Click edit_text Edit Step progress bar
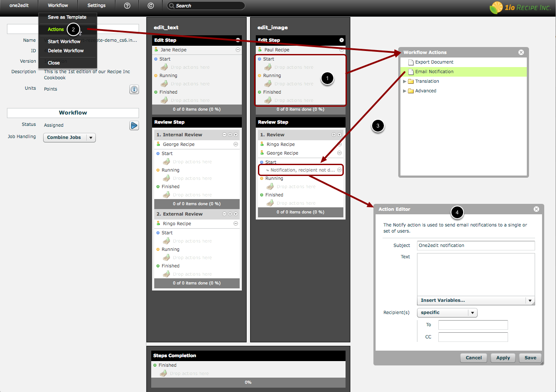Screen dimensions: 556x392 pos(196,109)
